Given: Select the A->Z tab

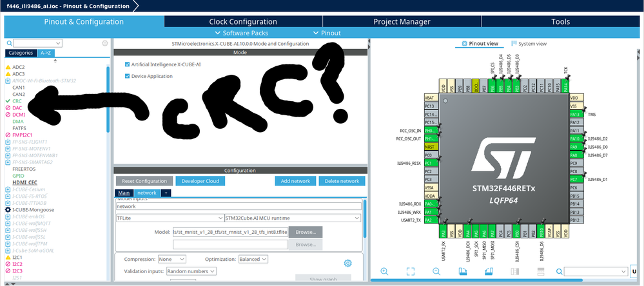Looking at the screenshot, I should tap(46, 53).
